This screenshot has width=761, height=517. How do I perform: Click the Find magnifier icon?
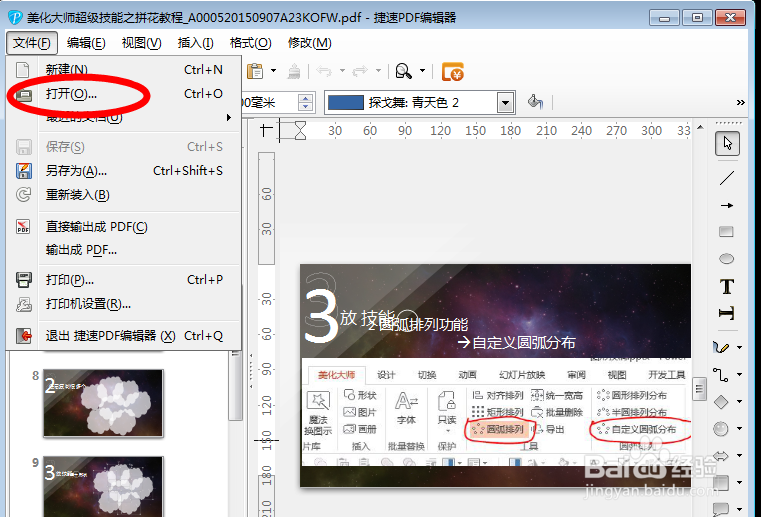click(403, 71)
